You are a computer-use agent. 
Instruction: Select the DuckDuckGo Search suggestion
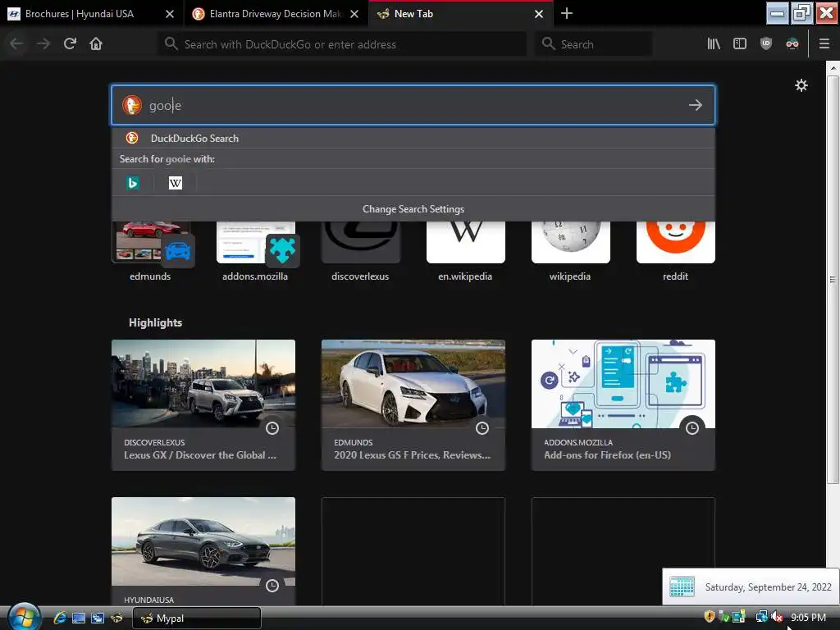[413, 138]
